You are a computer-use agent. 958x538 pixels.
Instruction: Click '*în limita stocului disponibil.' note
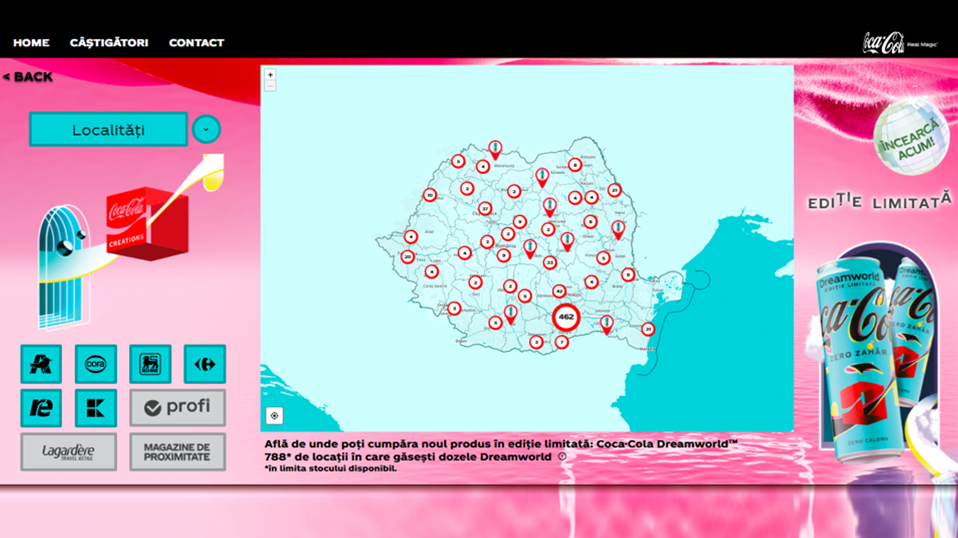click(x=331, y=469)
